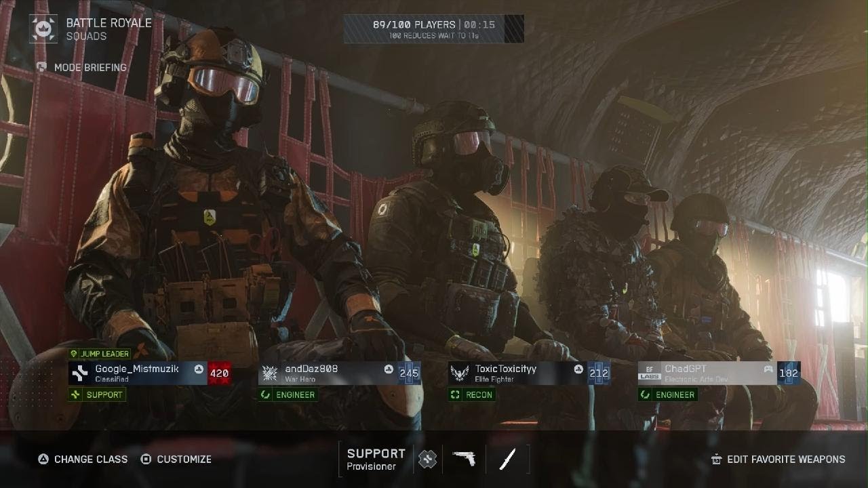Click Change Class label
Screen dimensions: 868x488
(x=91, y=459)
